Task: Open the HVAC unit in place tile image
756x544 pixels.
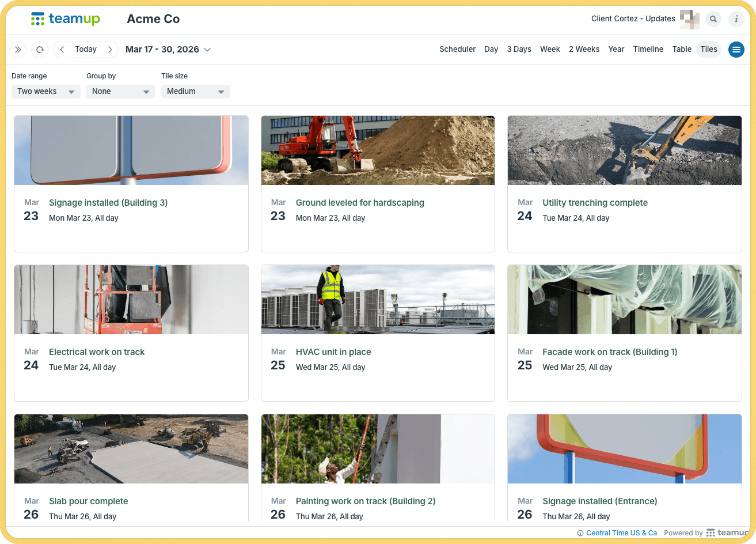Action: [378, 300]
